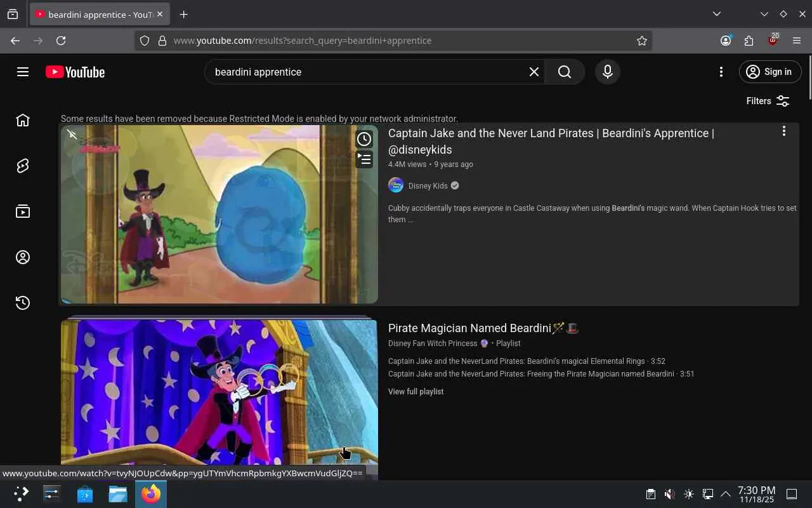Image resolution: width=812 pixels, height=508 pixels.
Task: Visit the Disney Kids channel name
Action: (428, 186)
